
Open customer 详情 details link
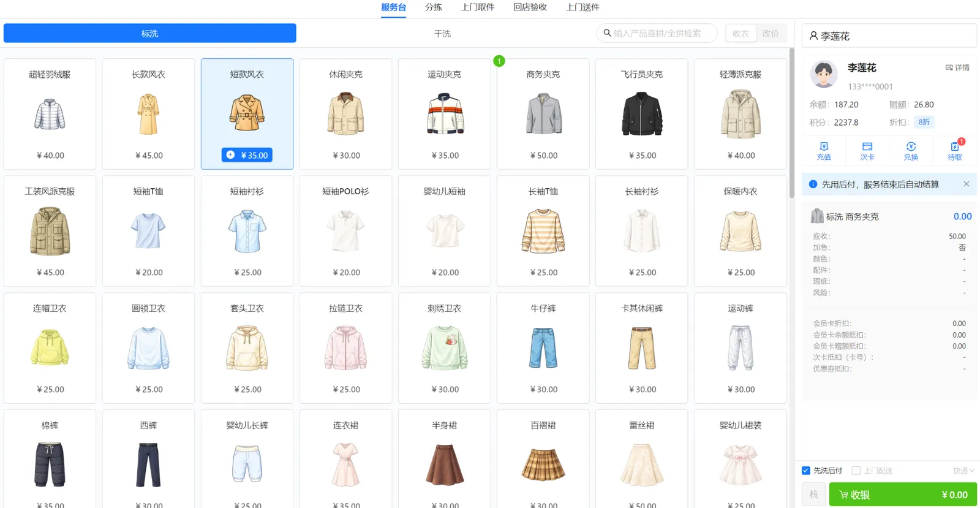click(957, 67)
